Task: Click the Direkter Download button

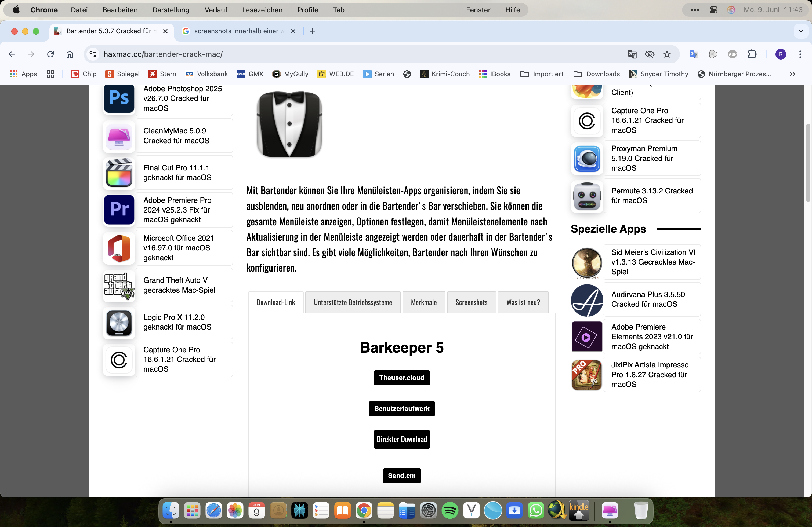Action: click(x=401, y=440)
